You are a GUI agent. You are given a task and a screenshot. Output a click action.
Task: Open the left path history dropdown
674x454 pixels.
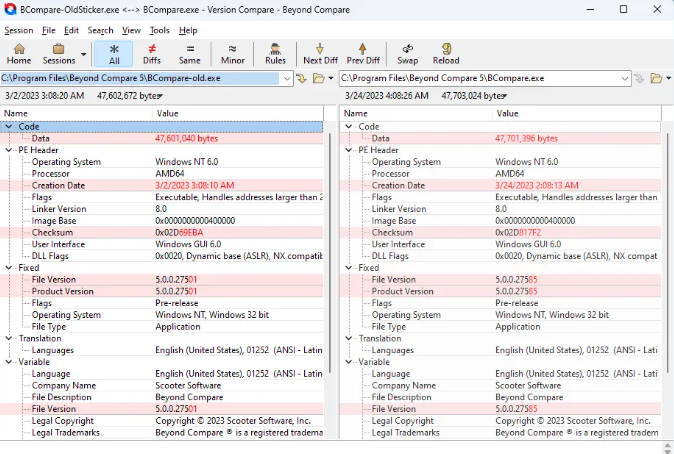(287, 78)
